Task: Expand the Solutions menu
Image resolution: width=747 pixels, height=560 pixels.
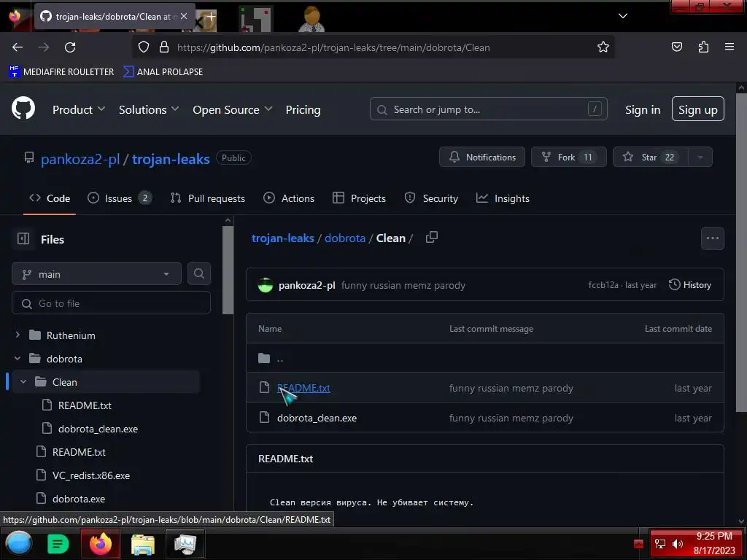Action: click(149, 109)
